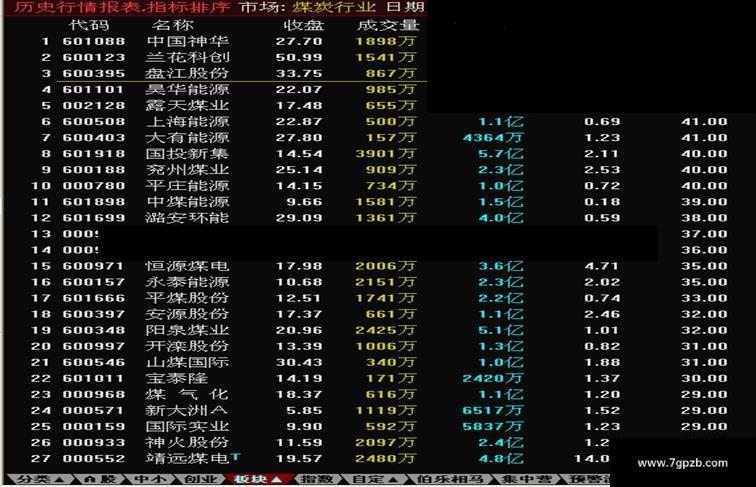Viewport: 756px width, 487px height.
Task: Open the 板块 tab dropdown
Action: click(x=257, y=479)
